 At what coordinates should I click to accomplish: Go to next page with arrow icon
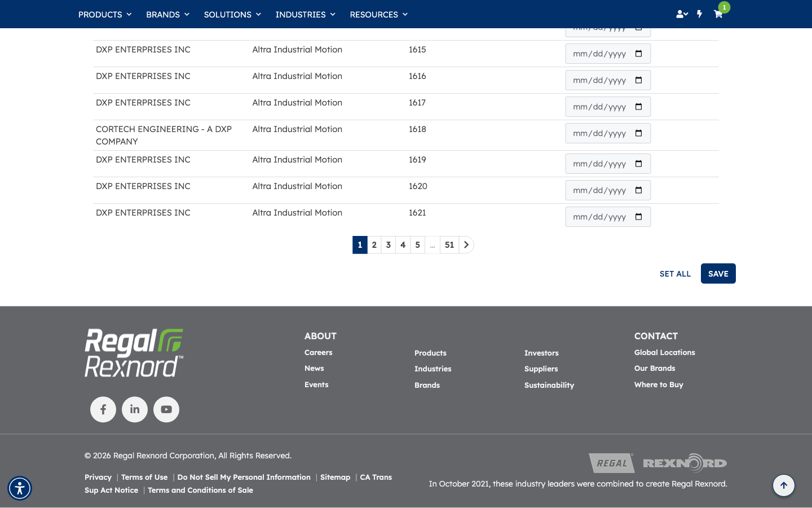466,245
